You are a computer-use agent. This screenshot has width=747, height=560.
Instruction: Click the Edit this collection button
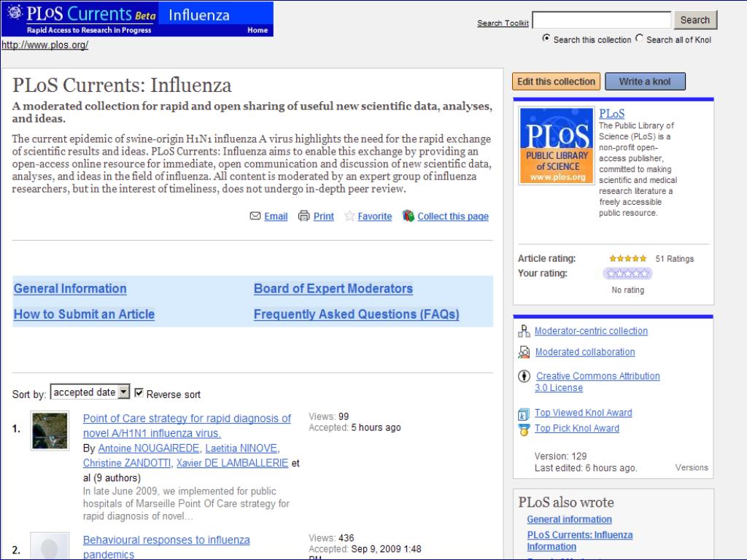(556, 82)
